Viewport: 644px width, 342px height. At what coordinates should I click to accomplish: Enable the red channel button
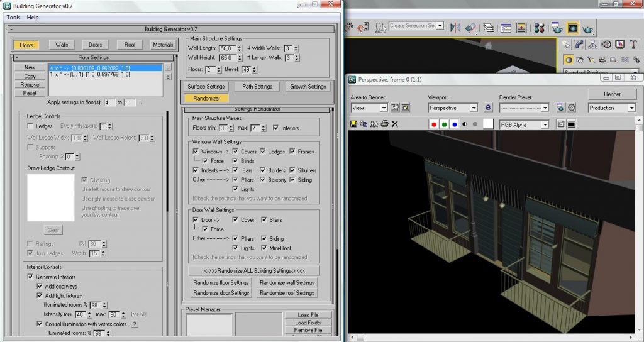(x=433, y=124)
